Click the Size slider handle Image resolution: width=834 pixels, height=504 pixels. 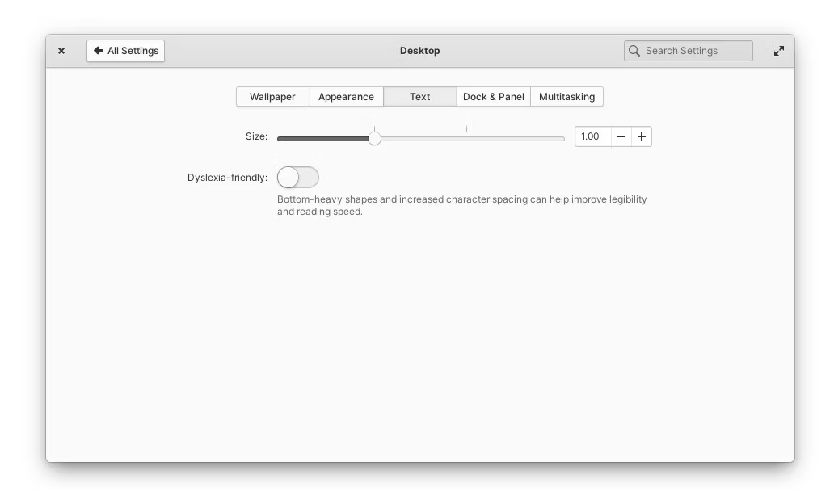(x=374, y=139)
